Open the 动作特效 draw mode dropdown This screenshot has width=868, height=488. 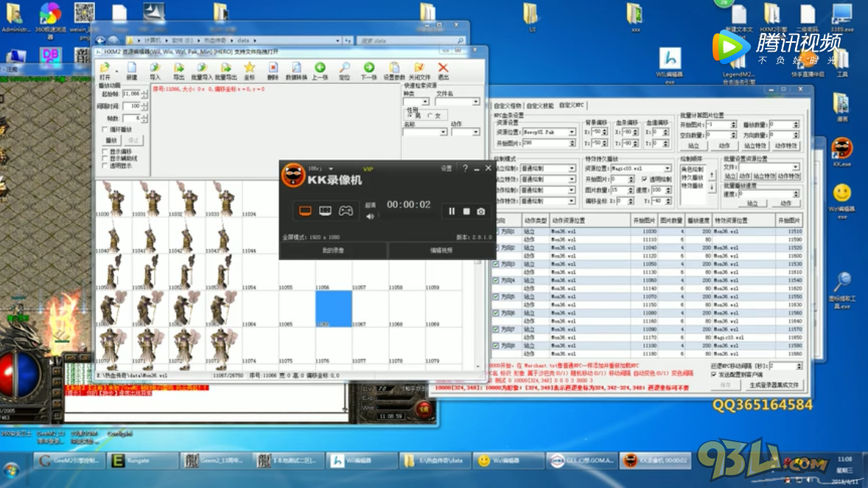coord(571,201)
